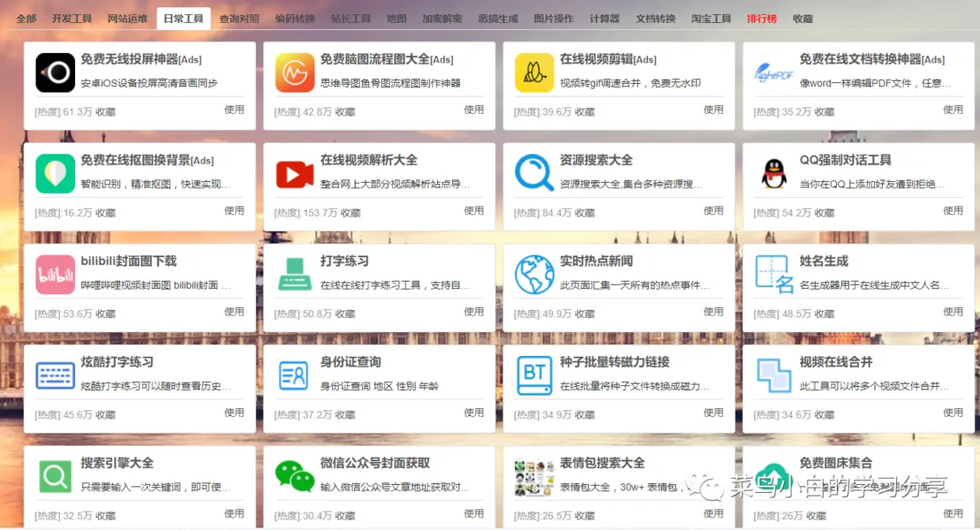The width and height of the screenshot is (980, 530).
Task: Click 收藏 on the 免费脑图流程图大全 card
Action: pos(345,112)
